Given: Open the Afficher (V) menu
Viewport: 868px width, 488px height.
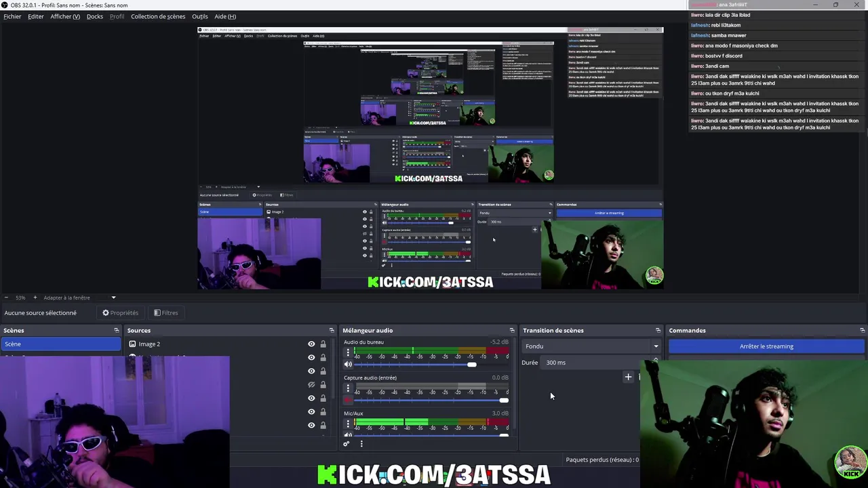Looking at the screenshot, I should 65,16.
